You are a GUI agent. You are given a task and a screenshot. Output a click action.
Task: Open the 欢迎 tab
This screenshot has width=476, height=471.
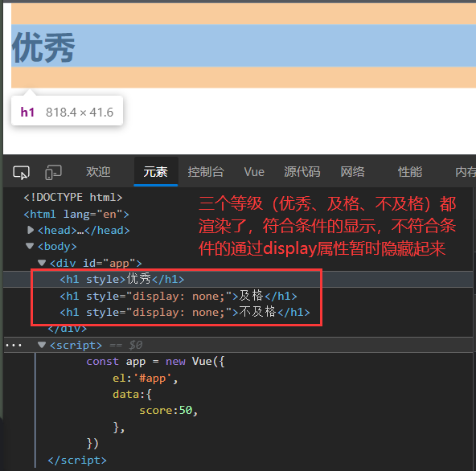click(98, 172)
